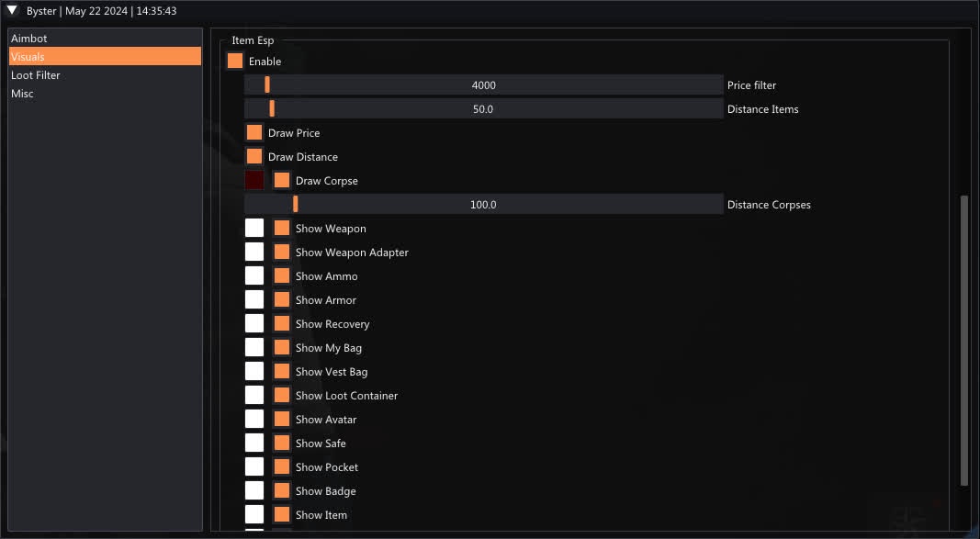Uncheck the Show Armor checkbox
980x539 pixels.
click(x=282, y=300)
